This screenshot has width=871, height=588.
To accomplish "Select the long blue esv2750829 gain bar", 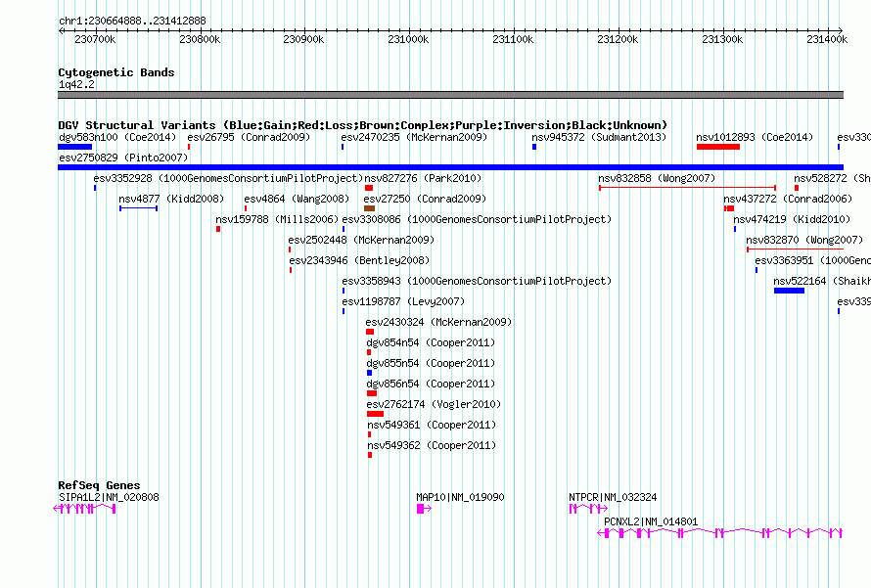I will pyautogui.click(x=450, y=167).
